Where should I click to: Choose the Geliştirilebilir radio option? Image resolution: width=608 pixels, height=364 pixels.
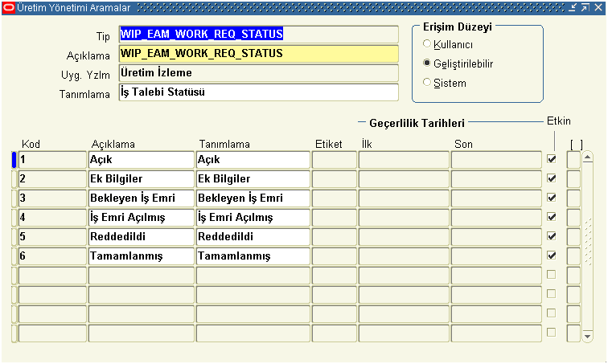427,63
